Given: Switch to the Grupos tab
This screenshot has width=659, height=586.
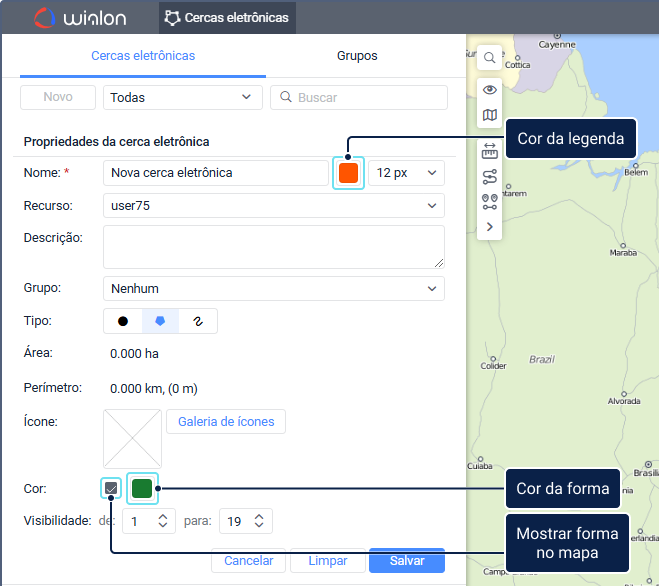Looking at the screenshot, I should coord(357,56).
